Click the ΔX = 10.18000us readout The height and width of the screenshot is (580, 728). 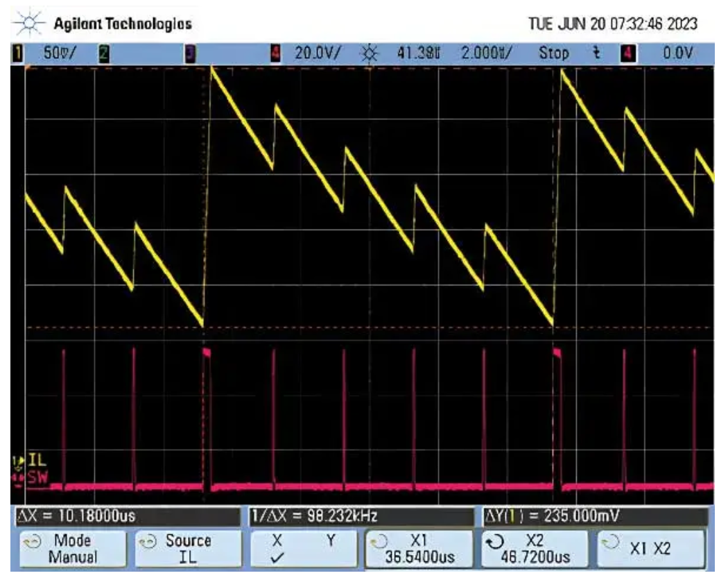pos(128,516)
